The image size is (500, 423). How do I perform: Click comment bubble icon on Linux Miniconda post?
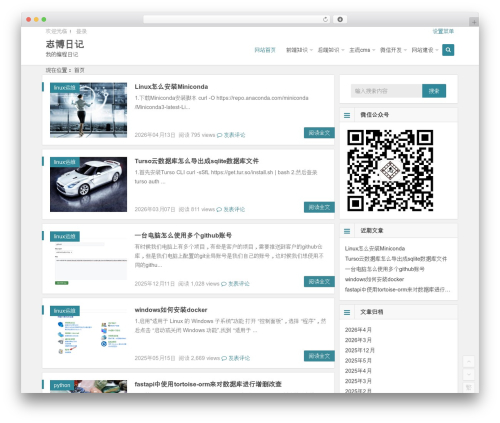point(219,135)
